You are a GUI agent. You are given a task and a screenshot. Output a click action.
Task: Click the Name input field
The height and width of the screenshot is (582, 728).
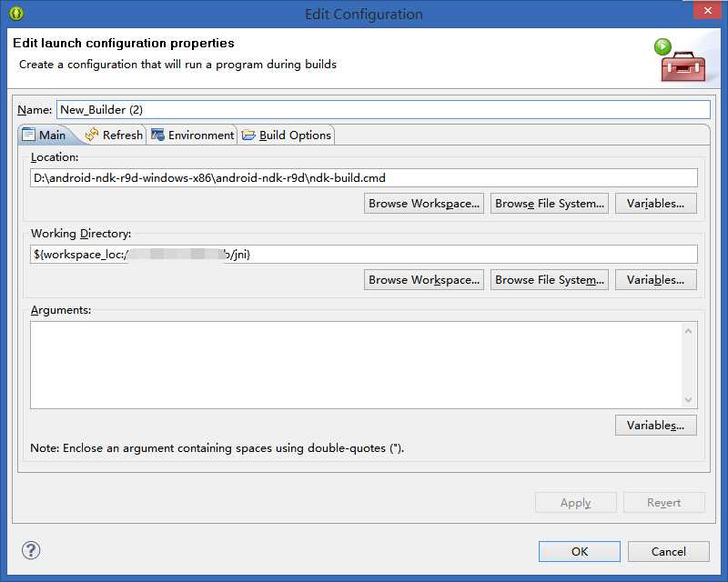point(382,109)
